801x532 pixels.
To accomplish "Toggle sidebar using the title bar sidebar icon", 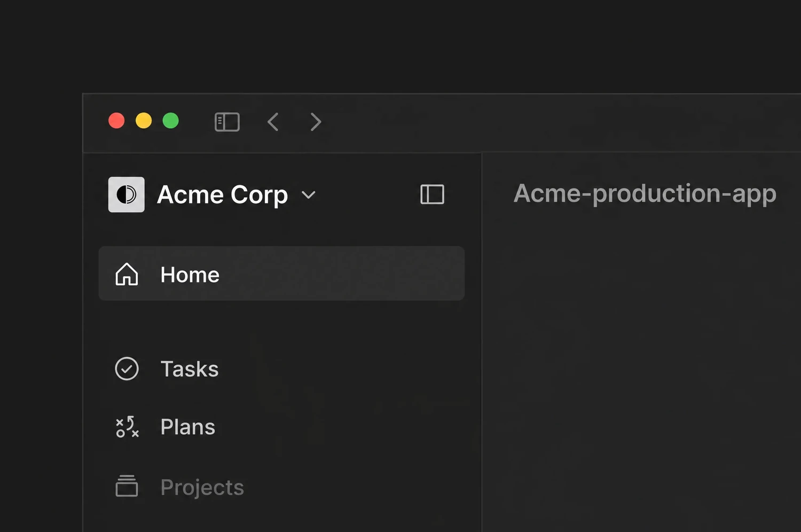I will [227, 122].
